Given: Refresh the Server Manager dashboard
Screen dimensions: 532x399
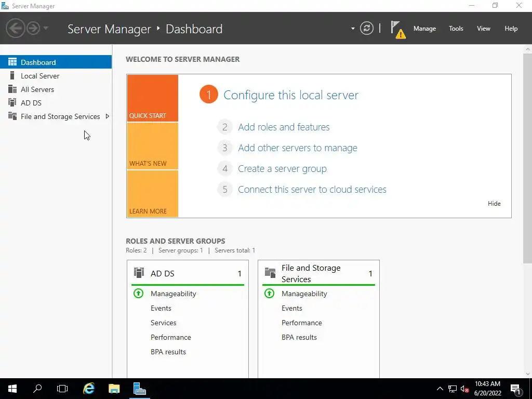Looking at the screenshot, I should click(x=366, y=28).
